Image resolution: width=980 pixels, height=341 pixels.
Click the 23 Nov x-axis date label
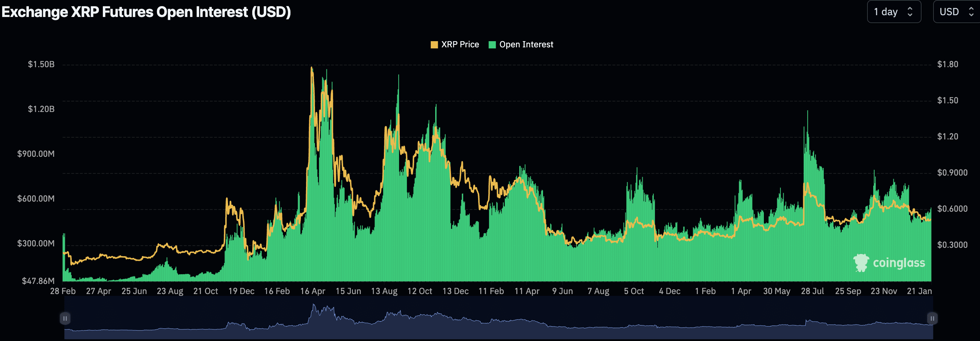pos(884,291)
